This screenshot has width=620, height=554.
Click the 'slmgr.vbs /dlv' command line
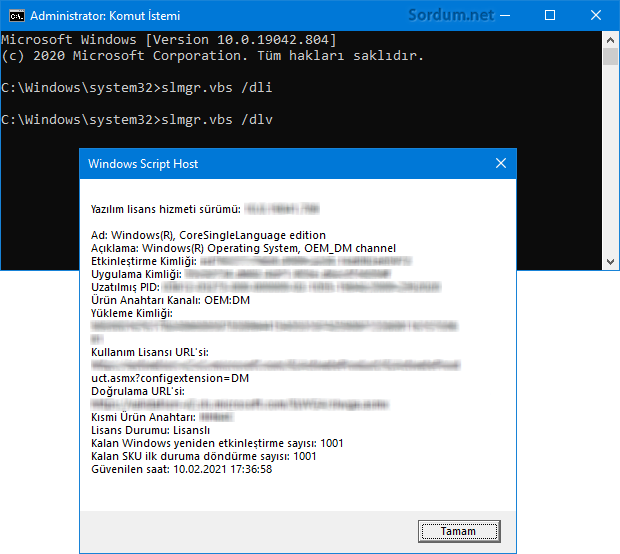[x=137, y=119]
